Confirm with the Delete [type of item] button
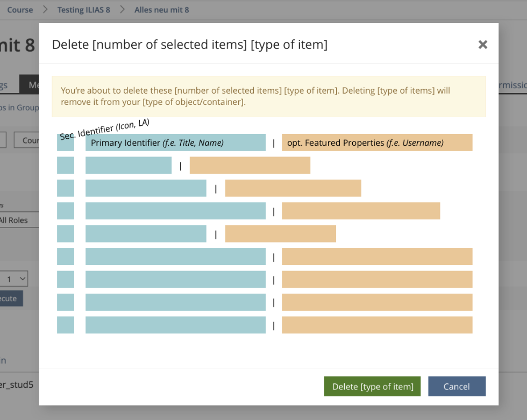This screenshot has height=420, width=527. (x=372, y=387)
